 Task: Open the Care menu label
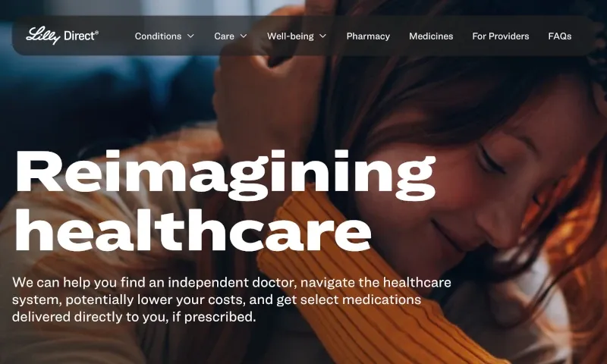224,36
